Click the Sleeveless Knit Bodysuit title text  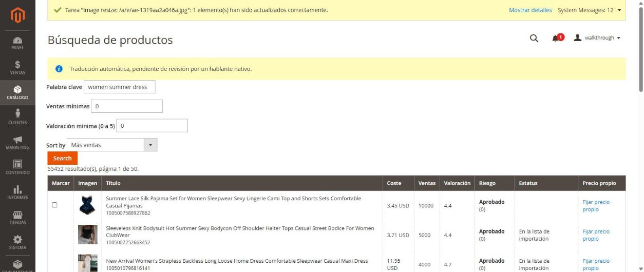(240, 231)
